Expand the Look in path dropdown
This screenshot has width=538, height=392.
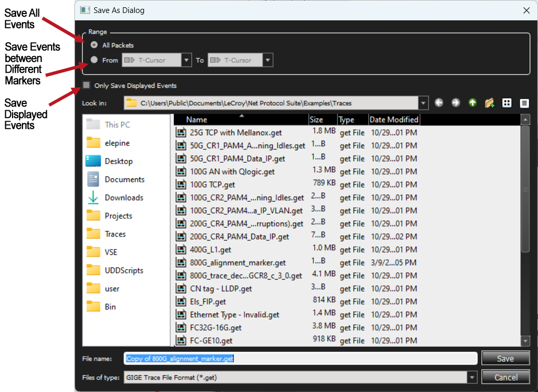[x=423, y=103]
